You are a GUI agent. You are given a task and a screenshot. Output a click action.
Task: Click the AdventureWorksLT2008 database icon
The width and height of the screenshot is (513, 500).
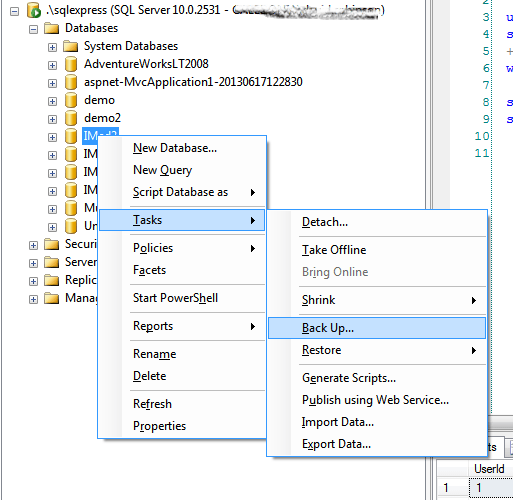pyautogui.click(x=71, y=64)
